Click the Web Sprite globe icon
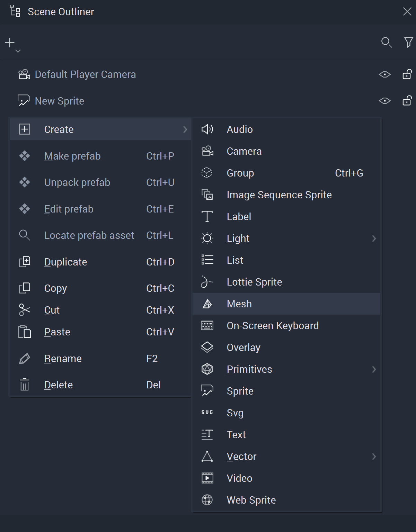This screenshot has width=416, height=532. pos(207,500)
